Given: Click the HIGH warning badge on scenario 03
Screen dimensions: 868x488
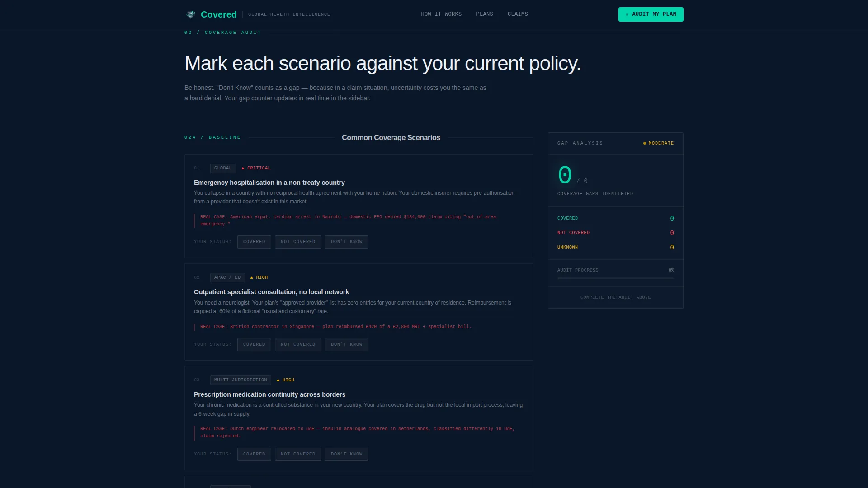Looking at the screenshot, I should point(285,380).
